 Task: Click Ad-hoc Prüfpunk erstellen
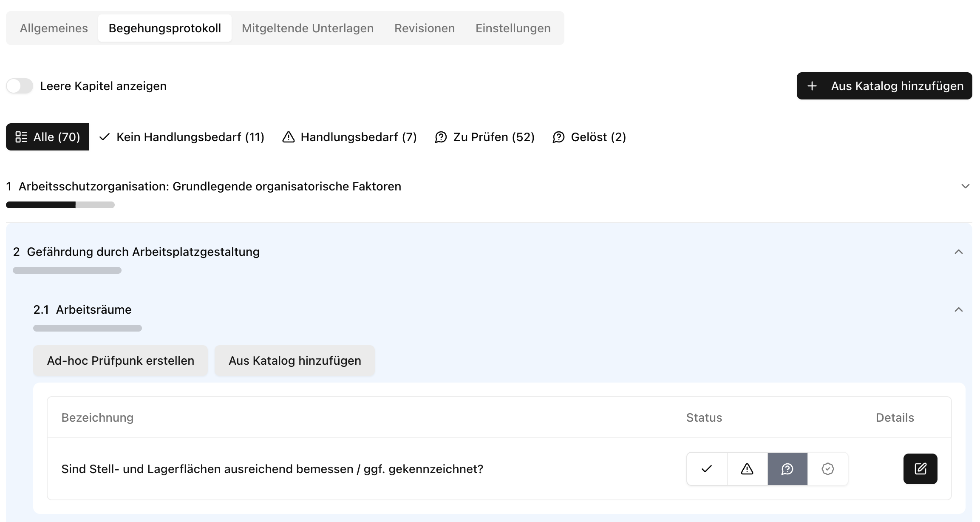pos(120,360)
